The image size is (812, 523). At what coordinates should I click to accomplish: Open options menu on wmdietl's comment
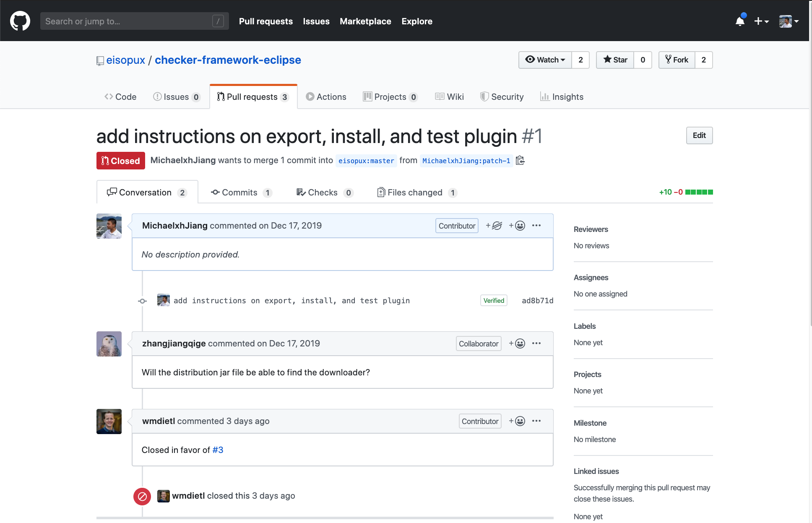(x=536, y=421)
